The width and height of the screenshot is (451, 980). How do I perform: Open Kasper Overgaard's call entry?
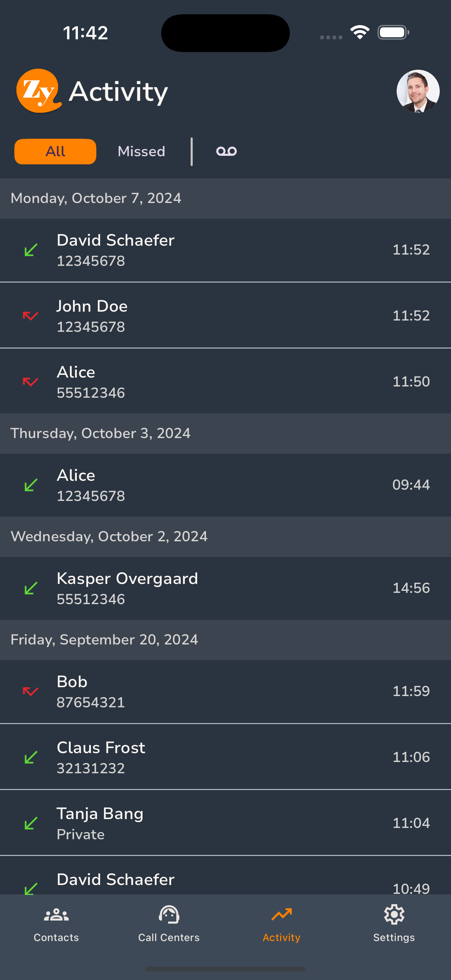point(225,588)
